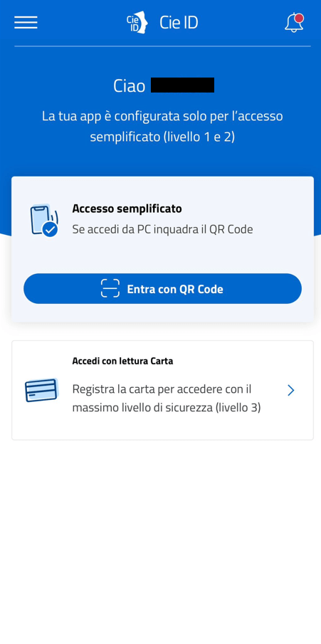Click the Cie ID face logo
This screenshot has height=644, width=321.
coord(137,23)
